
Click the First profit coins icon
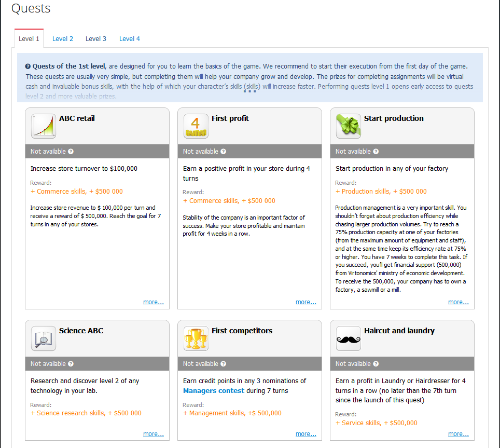point(196,126)
